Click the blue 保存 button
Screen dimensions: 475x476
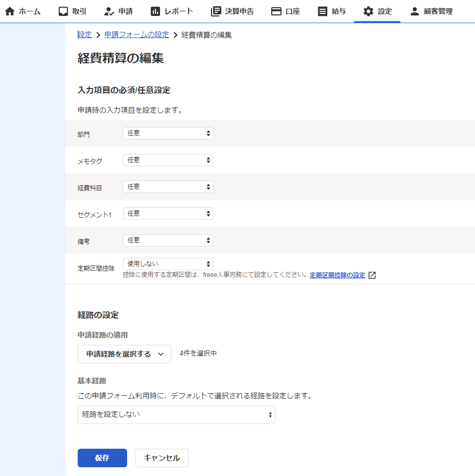tap(102, 458)
